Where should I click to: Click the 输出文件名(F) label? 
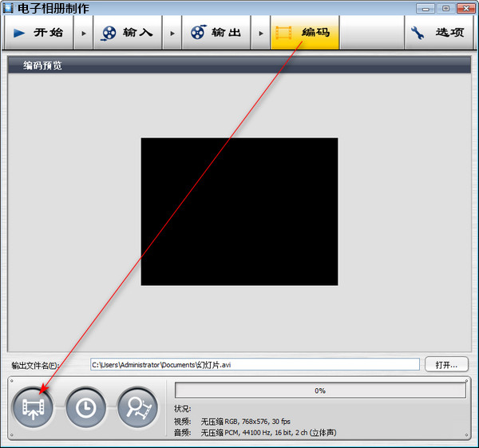pos(35,365)
